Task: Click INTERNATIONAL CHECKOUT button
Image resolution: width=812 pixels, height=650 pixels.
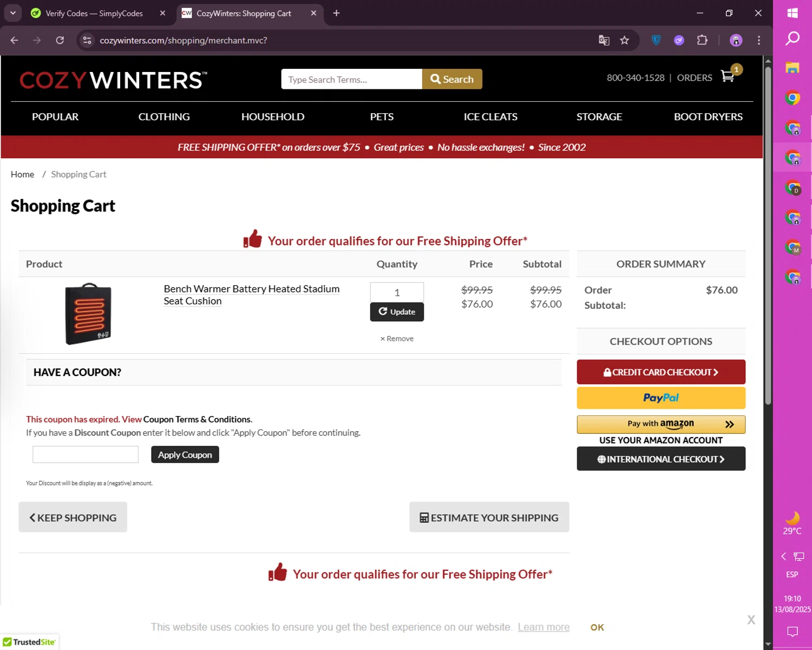Action: point(661,459)
